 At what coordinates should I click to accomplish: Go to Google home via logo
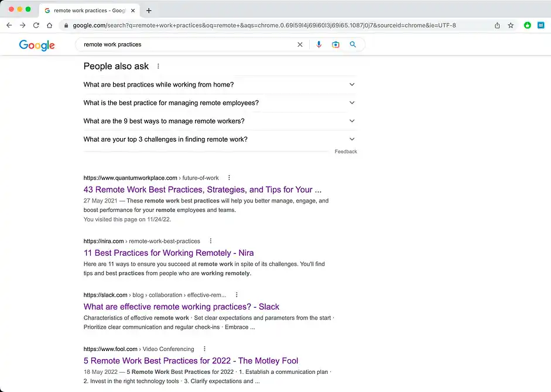coord(37,45)
